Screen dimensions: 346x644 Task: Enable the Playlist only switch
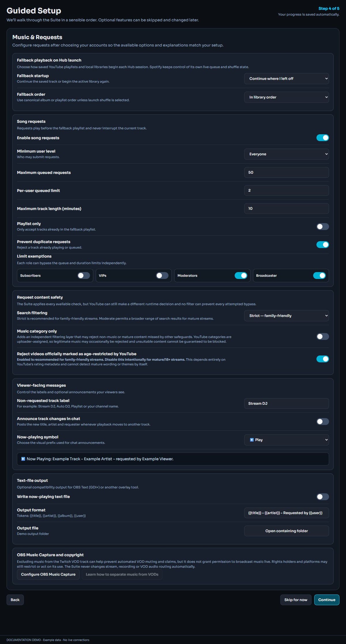[322, 227]
